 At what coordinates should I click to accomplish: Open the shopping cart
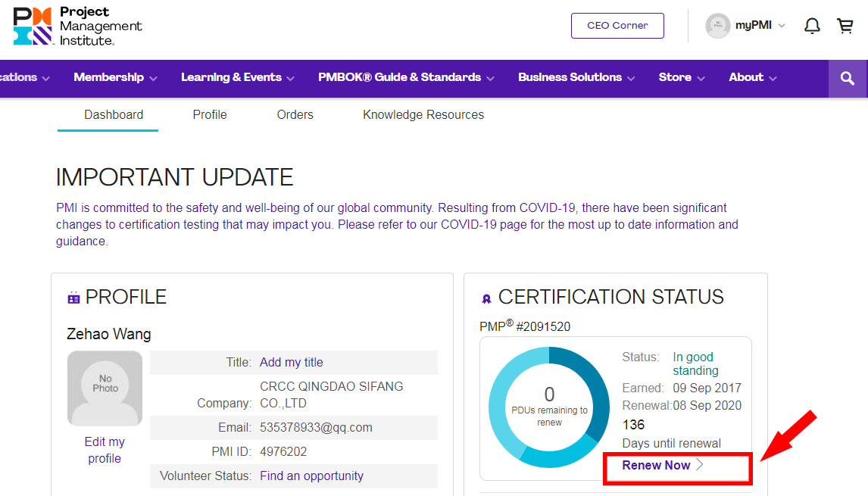click(845, 26)
